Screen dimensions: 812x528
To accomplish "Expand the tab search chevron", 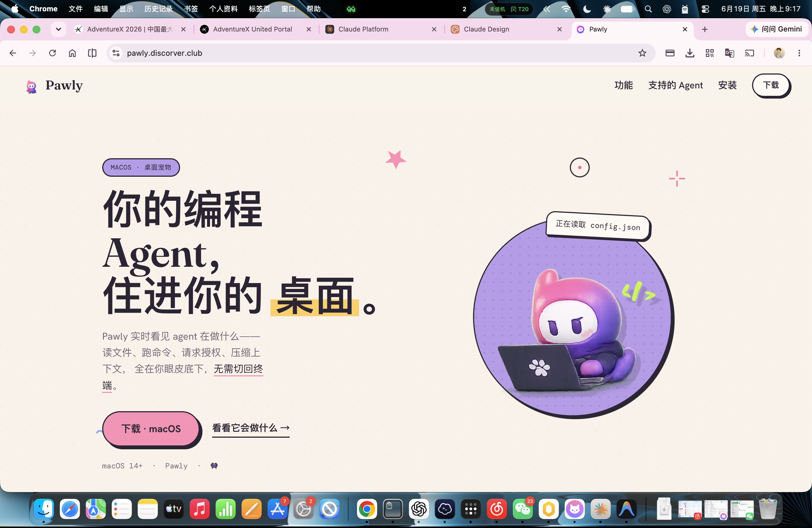I will click(58, 29).
